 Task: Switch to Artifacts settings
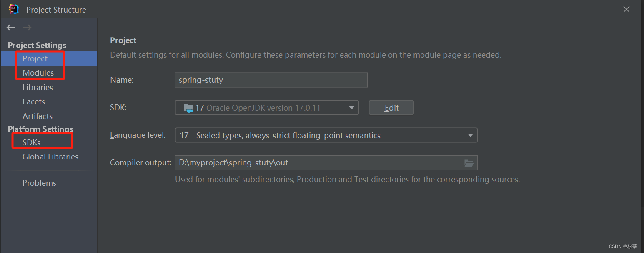coord(38,116)
